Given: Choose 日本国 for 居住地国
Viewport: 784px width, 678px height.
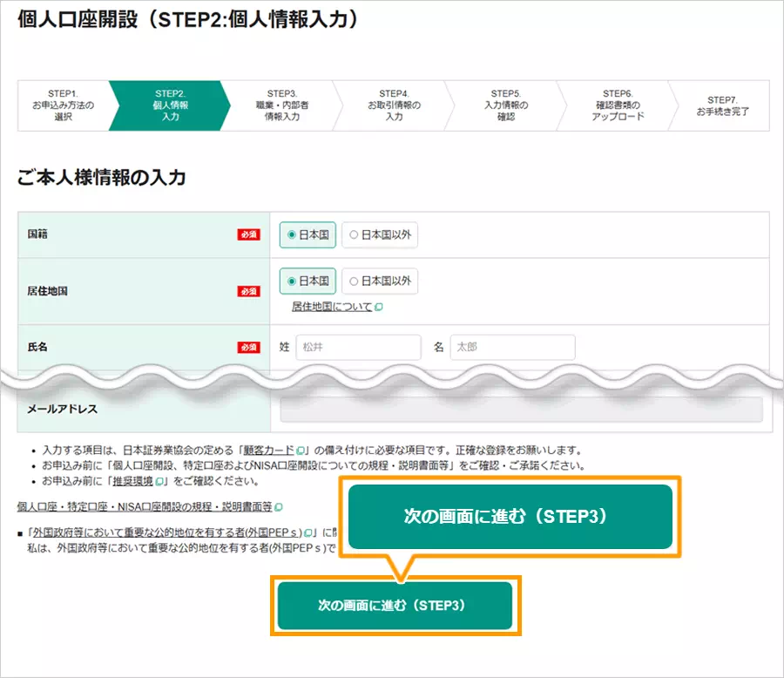Looking at the screenshot, I should [x=308, y=281].
